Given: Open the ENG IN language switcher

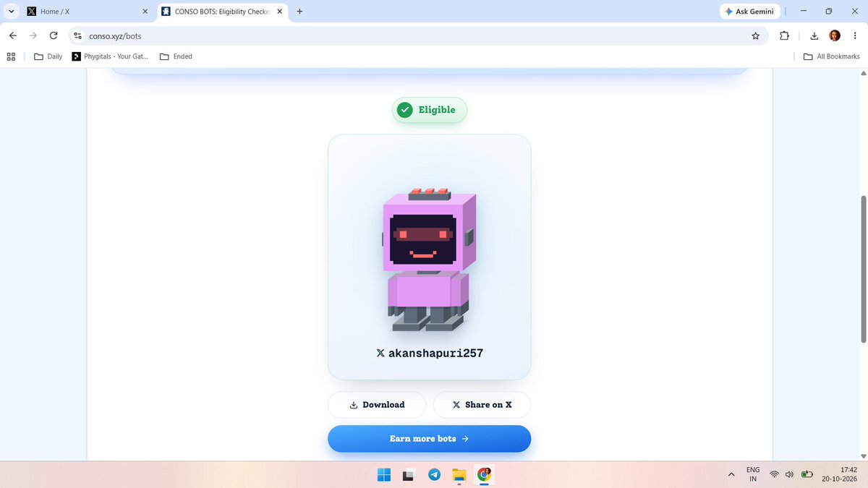Looking at the screenshot, I should click(753, 474).
